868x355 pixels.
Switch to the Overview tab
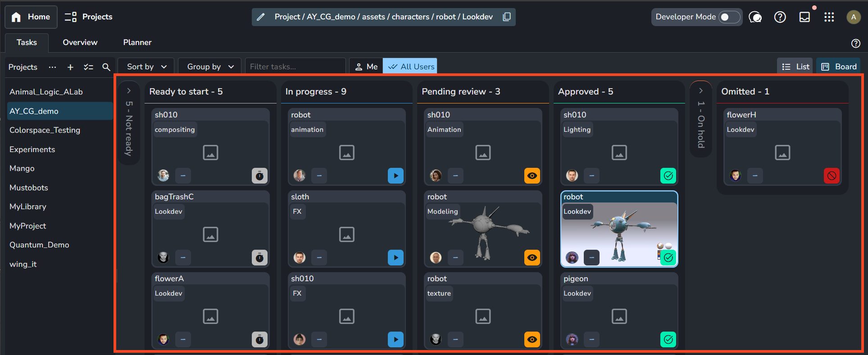pyautogui.click(x=80, y=42)
